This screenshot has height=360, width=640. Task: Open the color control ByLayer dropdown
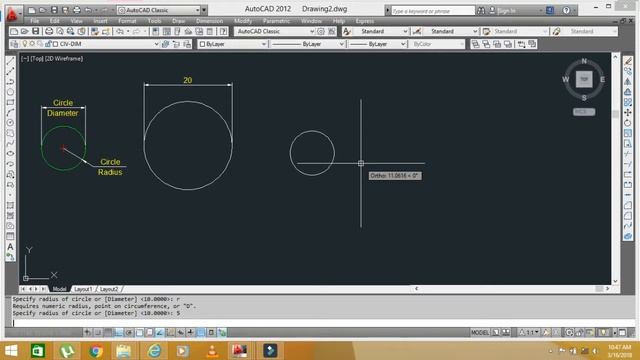pyautogui.click(x=263, y=44)
